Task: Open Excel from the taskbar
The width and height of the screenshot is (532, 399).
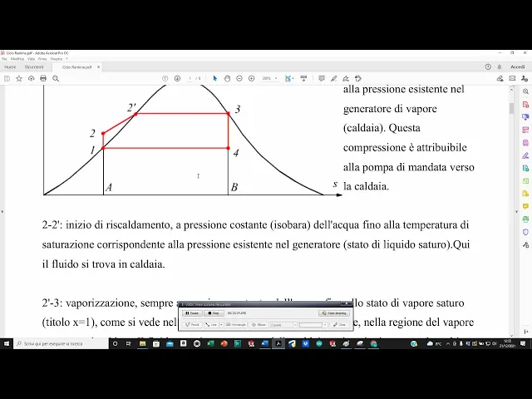Action: 210,343
